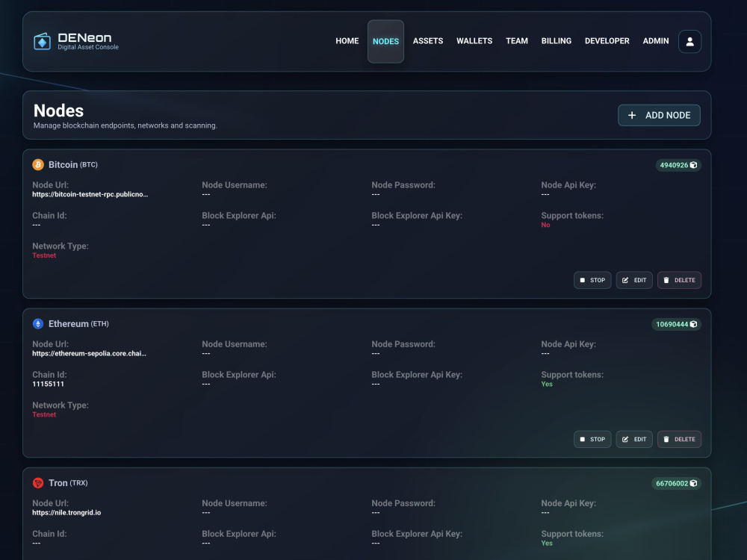This screenshot has height=560, width=747.
Task: Click Bitcoin's Testnet network type value
Action: coord(44,255)
